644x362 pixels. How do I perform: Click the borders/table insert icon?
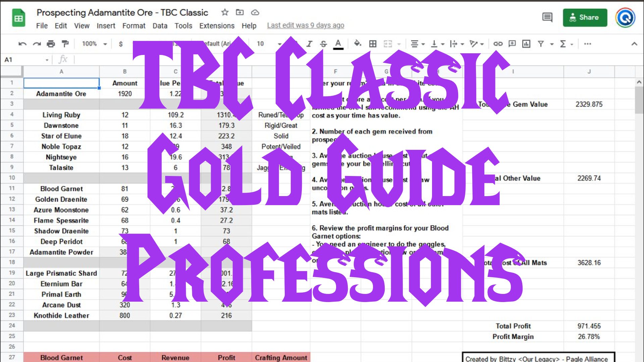coord(373,43)
